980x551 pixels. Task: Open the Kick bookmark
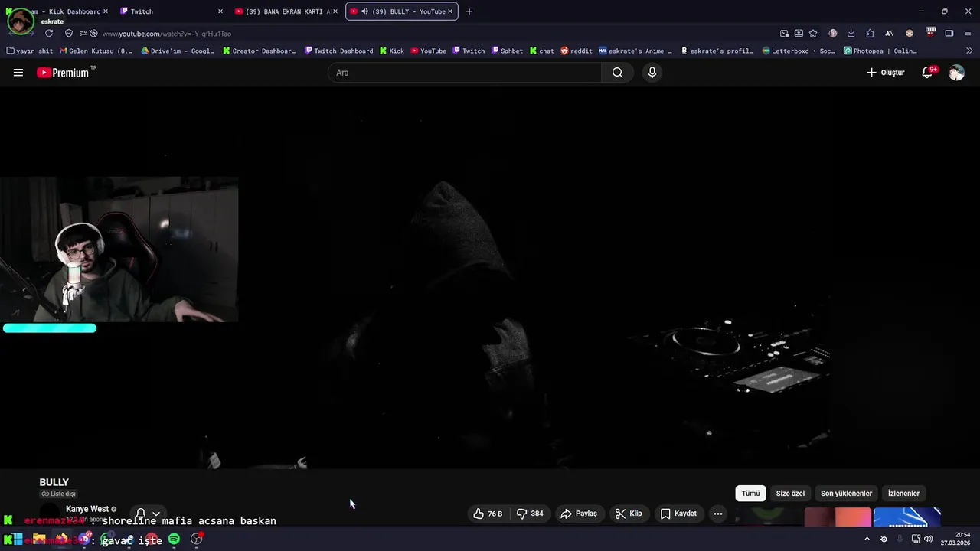click(x=391, y=51)
